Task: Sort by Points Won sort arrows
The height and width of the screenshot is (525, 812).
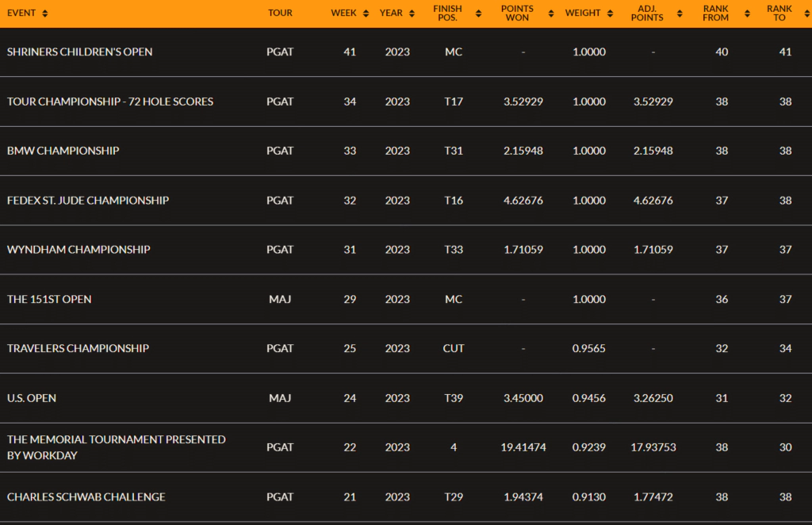Action: [551, 13]
